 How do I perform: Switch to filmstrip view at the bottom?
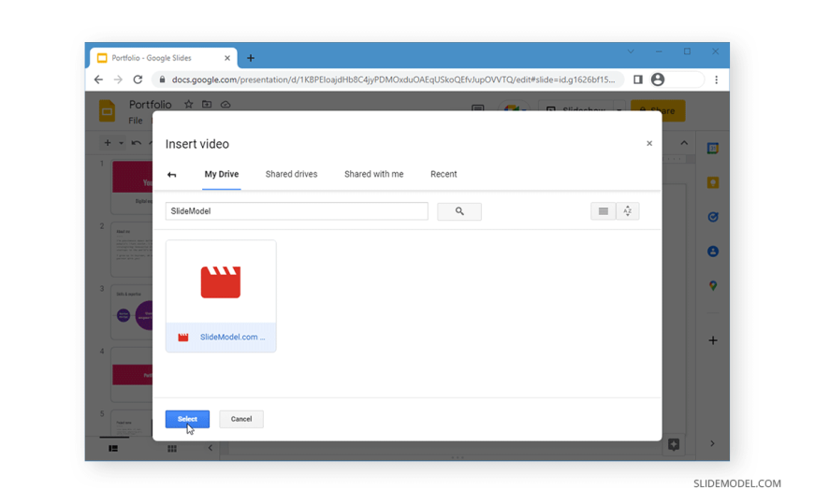pyautogui.click(x=113, y=449)
